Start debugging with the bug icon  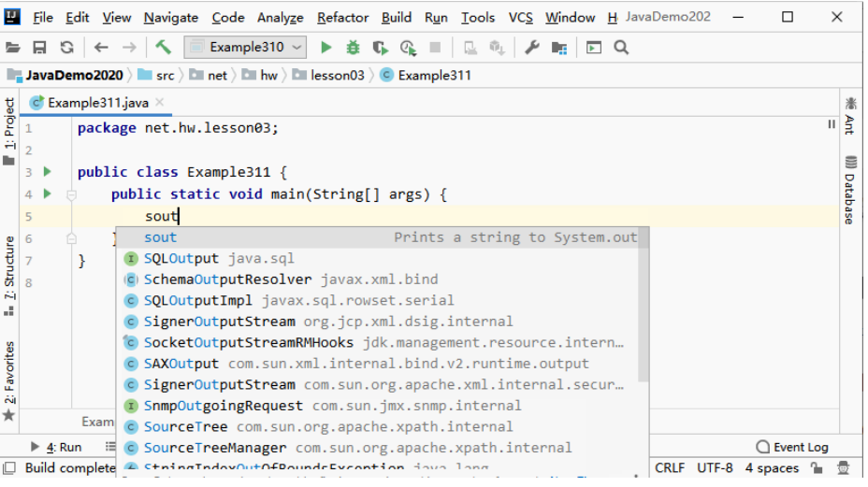[x=353, y=48]
